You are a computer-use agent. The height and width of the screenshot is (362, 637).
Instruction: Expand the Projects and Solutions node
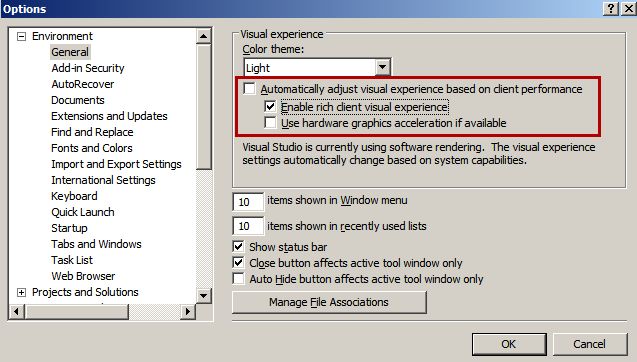[22, 293]
